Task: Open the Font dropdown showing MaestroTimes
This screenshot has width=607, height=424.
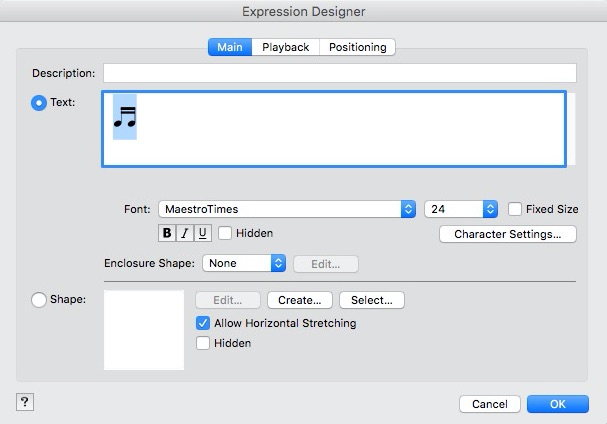Action: pos(286,209)
